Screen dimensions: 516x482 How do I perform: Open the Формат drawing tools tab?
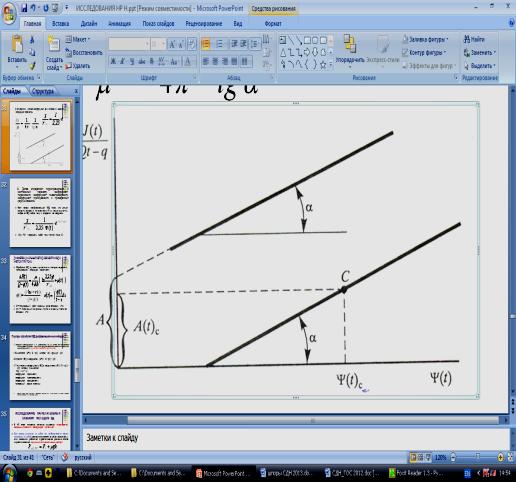tap(273, 23)
